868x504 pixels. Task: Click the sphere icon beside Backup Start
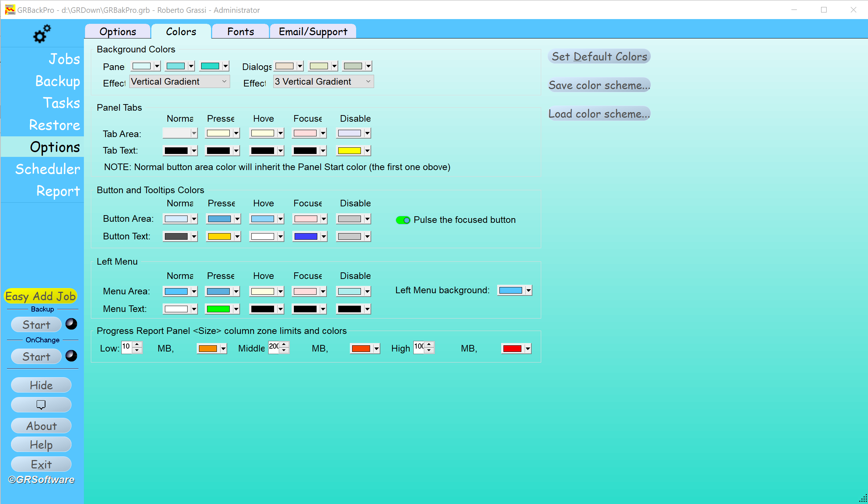(71, 324)
